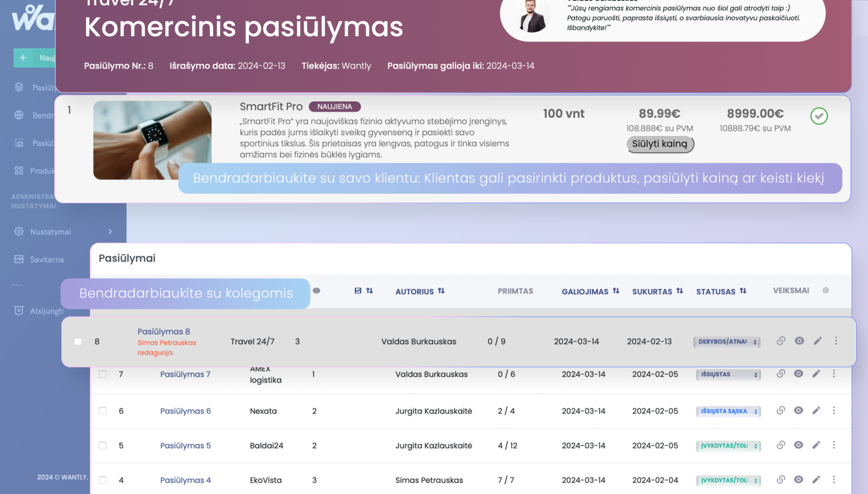The height and width of the screenshot is (494, 868).
Task: Open the Pasiūlymas 4 link
Action: click(185, 480)
